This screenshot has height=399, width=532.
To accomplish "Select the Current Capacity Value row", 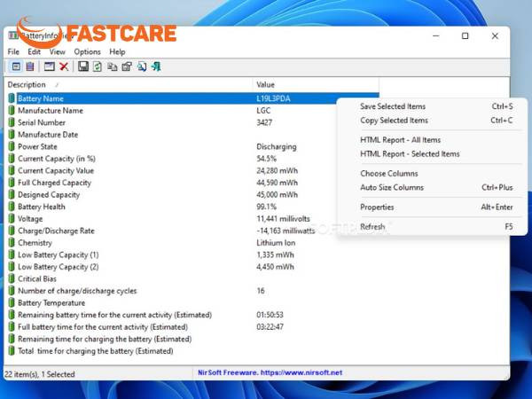I will 192,170.
